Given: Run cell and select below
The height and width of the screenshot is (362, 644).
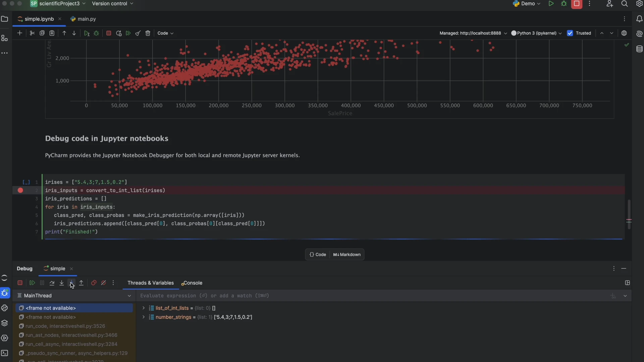Looking at the screenshot, I should pos(87,33).
